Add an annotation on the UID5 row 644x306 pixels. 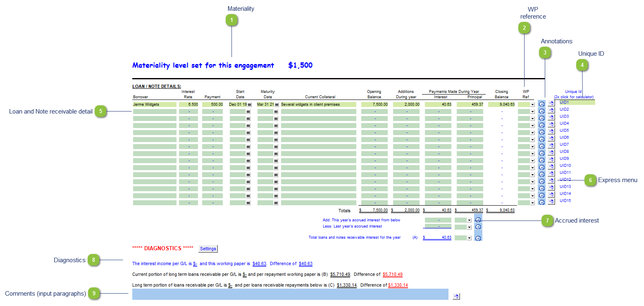541,133
